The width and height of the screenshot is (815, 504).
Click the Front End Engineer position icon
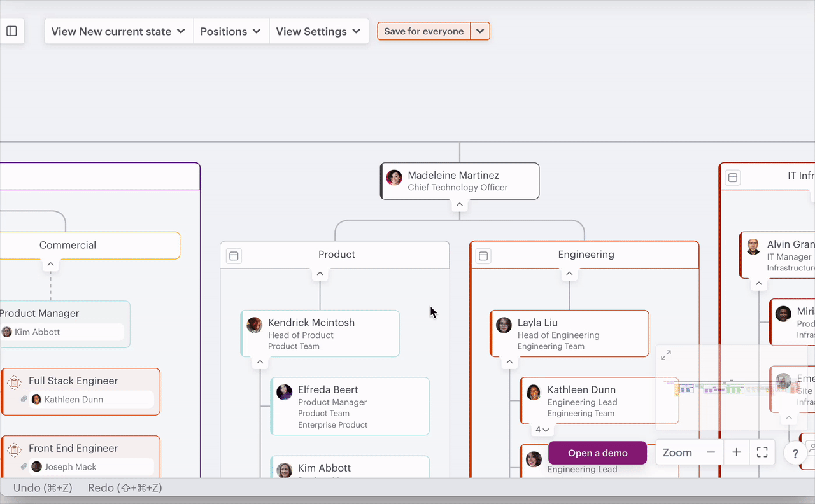click(14, 450)
